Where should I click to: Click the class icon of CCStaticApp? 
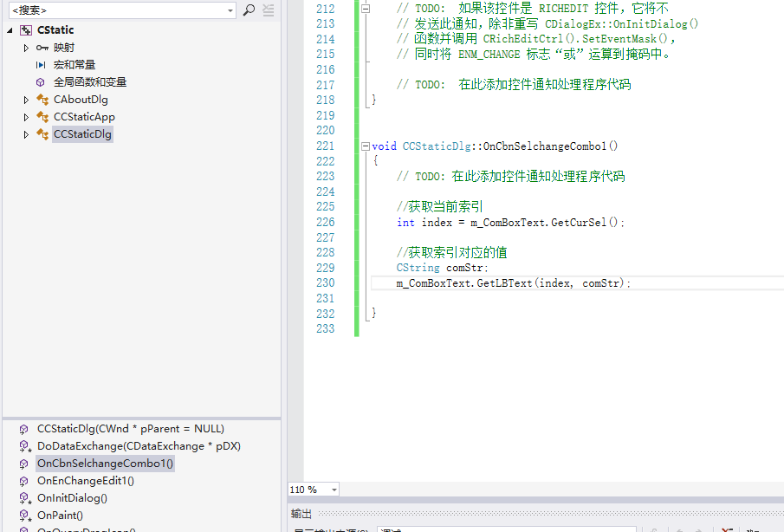(x=42, y=117)
